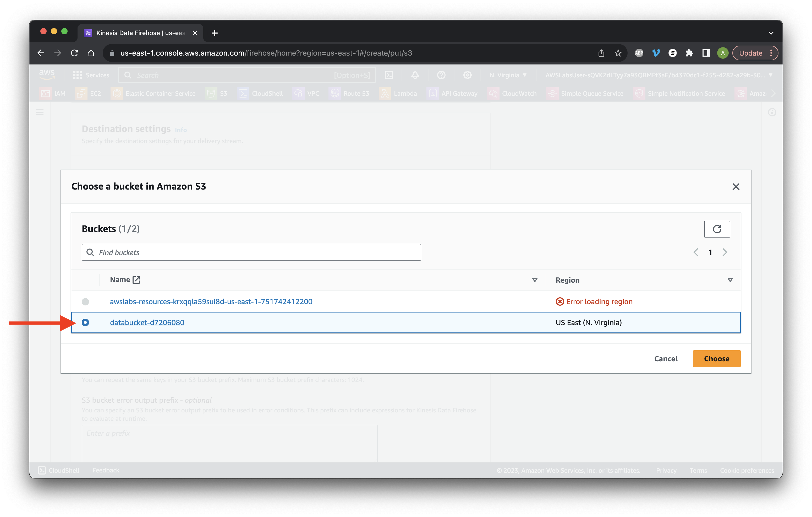Open the AWS home logo

47,75
